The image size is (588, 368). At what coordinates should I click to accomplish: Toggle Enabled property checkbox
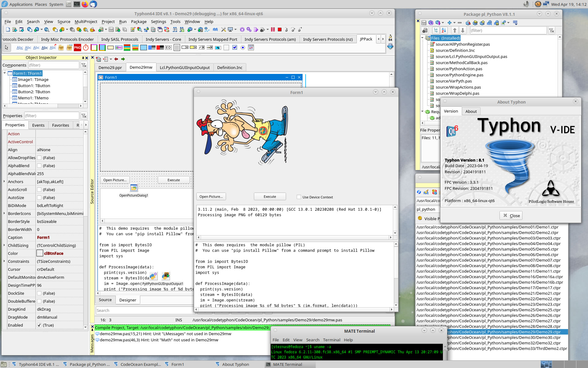(x=39, y=325)
